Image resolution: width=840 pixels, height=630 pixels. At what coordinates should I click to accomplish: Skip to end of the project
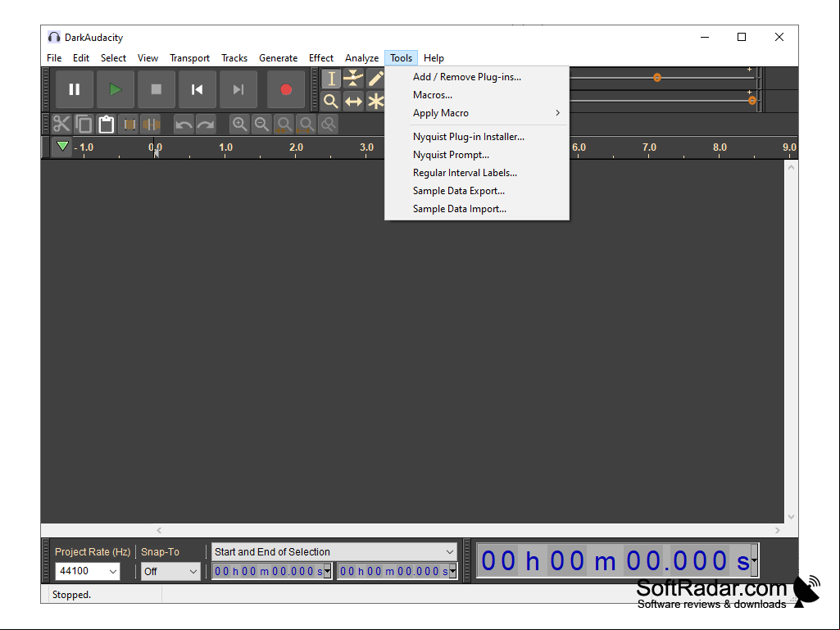238,89
